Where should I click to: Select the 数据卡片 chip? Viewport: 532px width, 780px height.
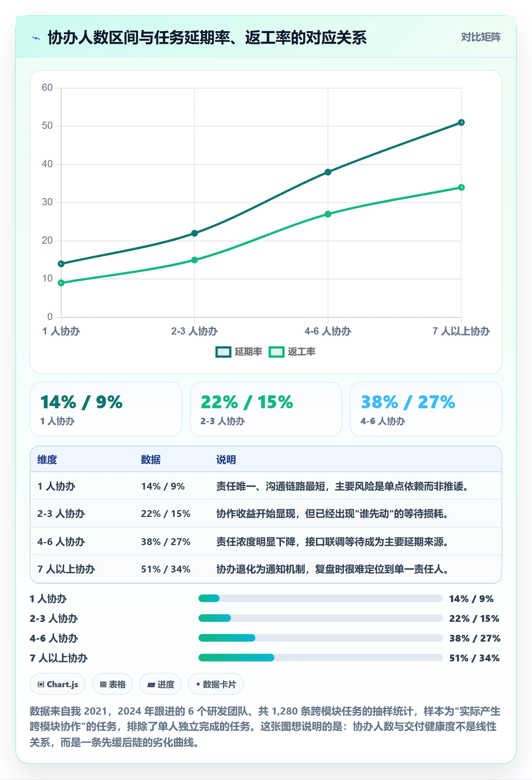click(x=216, y=684)
